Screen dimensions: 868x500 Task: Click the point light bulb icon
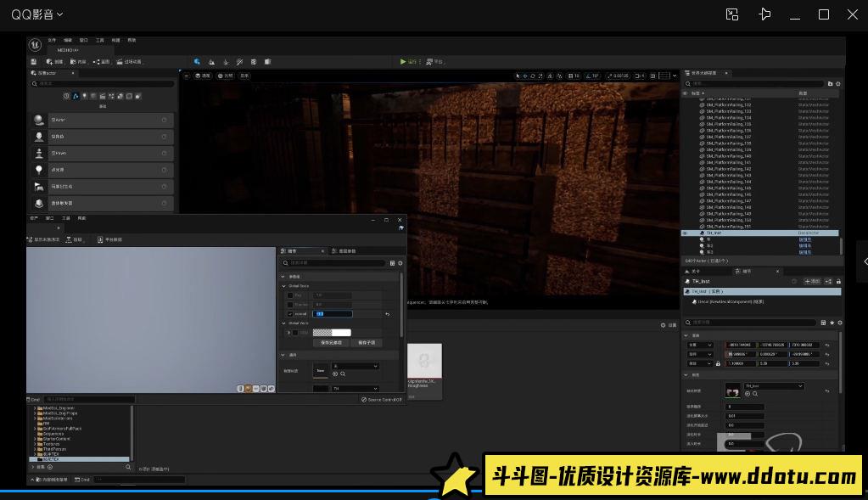(x=39, y=170)
